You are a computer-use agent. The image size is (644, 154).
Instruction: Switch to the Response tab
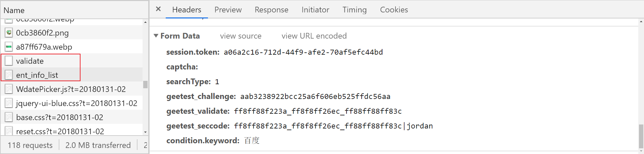(x=271, y=10)
